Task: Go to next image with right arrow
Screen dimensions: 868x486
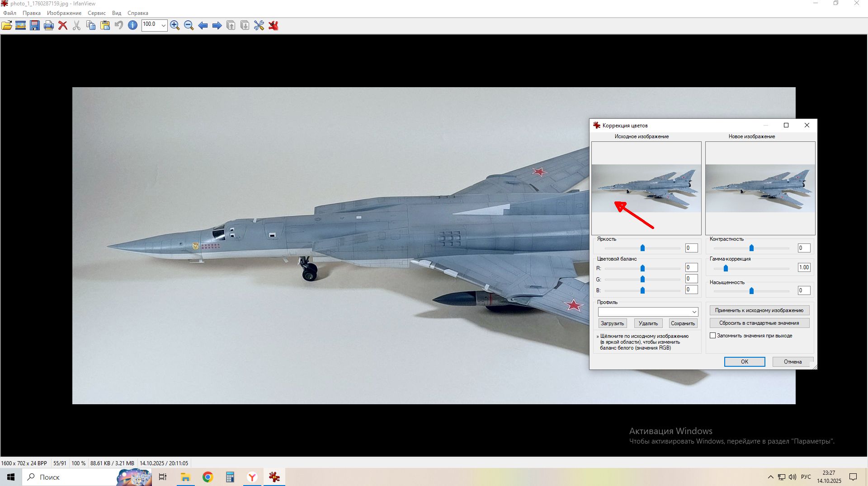Action: tap(217, 26)
